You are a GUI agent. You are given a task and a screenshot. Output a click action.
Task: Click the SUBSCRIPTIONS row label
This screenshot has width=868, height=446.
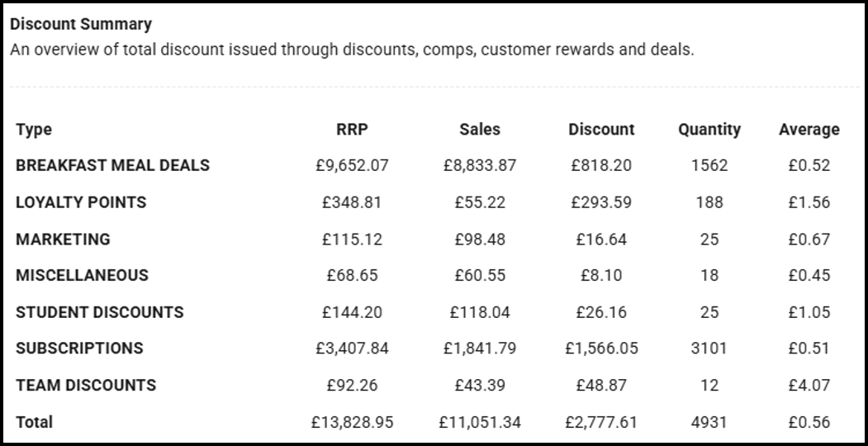point(79,349)
